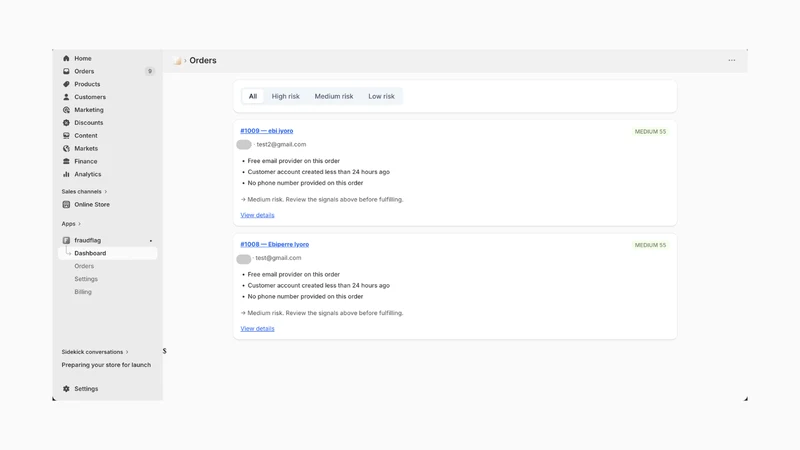Click the Customers person icon
The height and width of the screenshot is (450, 800).
[x=66, y=97]
